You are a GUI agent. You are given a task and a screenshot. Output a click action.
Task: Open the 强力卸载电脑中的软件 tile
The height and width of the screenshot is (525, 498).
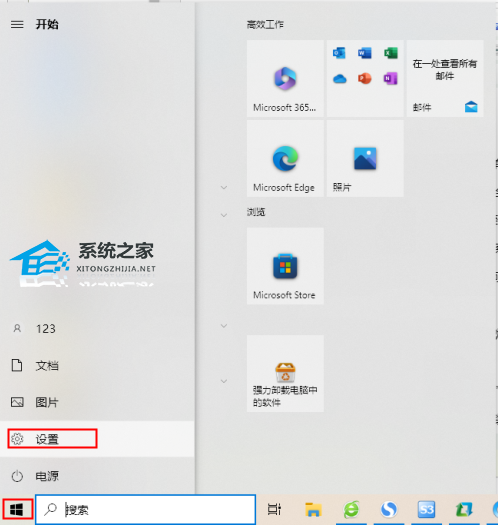pyautogui.click(x=285, y=374)
